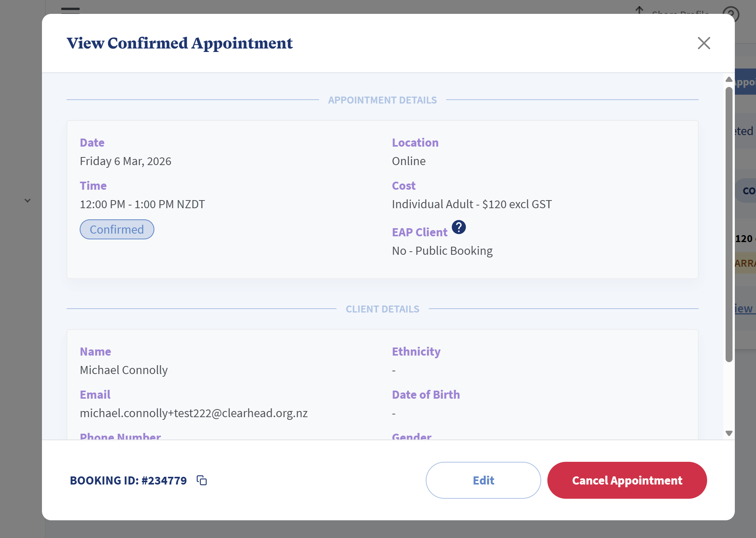Click the Share Profile upload arrow icon
Image resolution: width=756 pixels, height=538 pixels.
point(639,10)
